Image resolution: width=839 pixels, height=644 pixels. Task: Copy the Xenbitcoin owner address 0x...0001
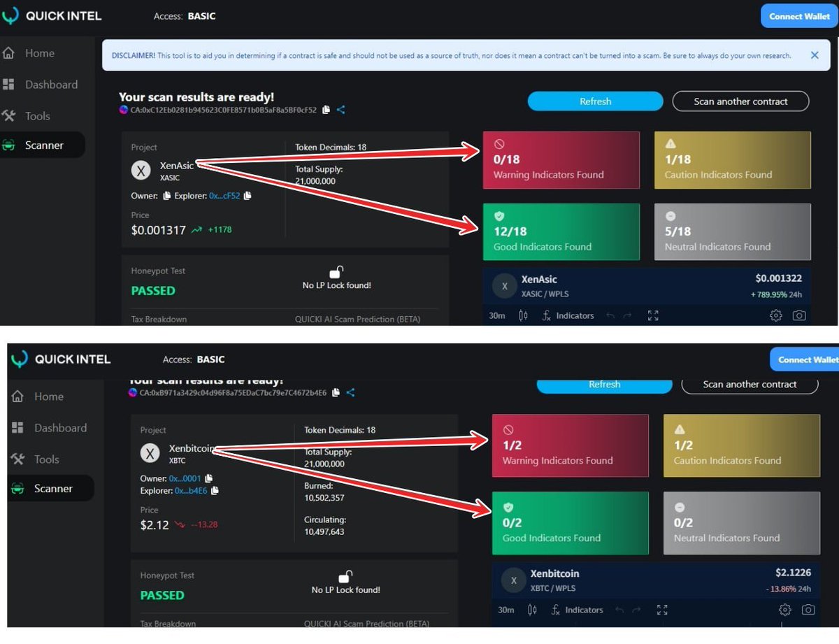208,478
